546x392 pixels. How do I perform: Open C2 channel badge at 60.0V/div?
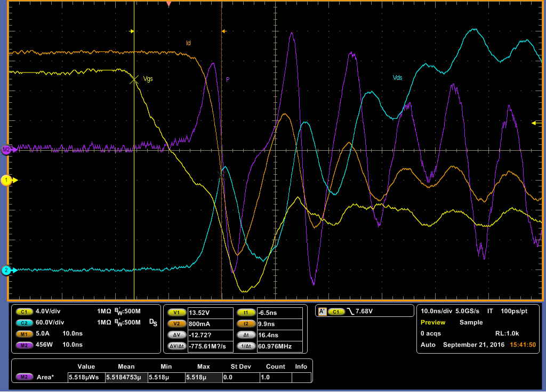[25, 322]
